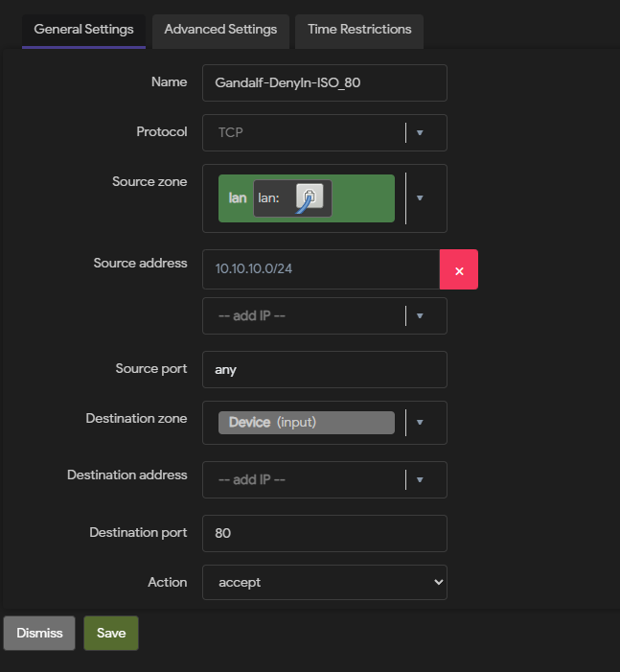Focus the Source port field

tap(325, 369)
